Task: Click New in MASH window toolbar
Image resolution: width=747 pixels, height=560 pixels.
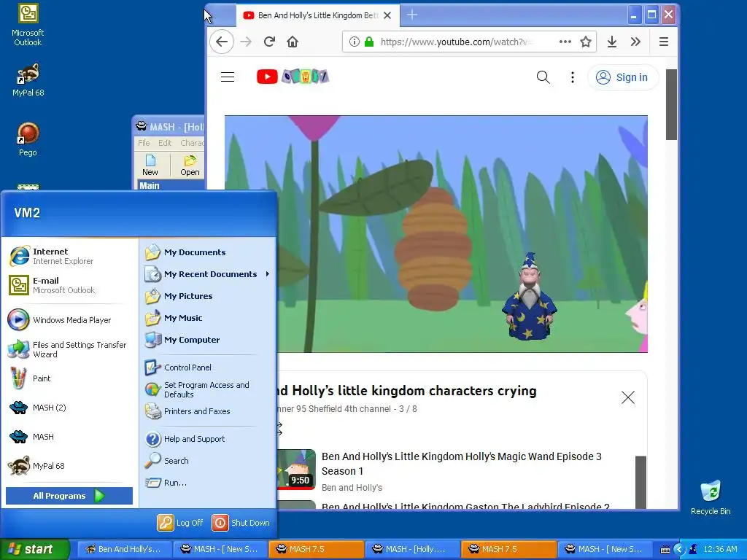Action: pyautogui.click(x=150, y=166)
